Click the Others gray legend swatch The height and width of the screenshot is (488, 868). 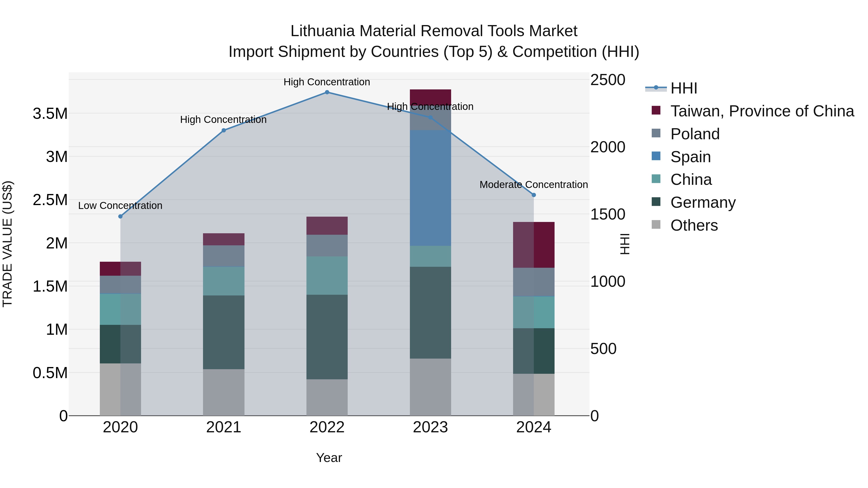[656, 224]
